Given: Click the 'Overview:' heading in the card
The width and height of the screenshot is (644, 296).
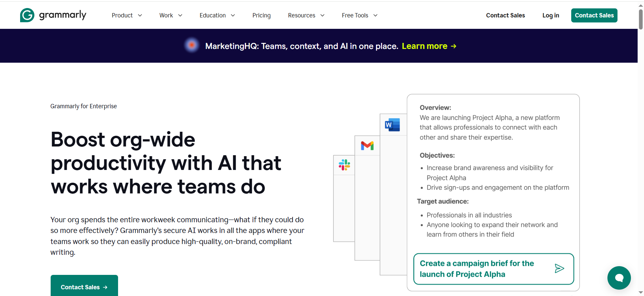Looking at the screenshot, I should click(435, 108).
